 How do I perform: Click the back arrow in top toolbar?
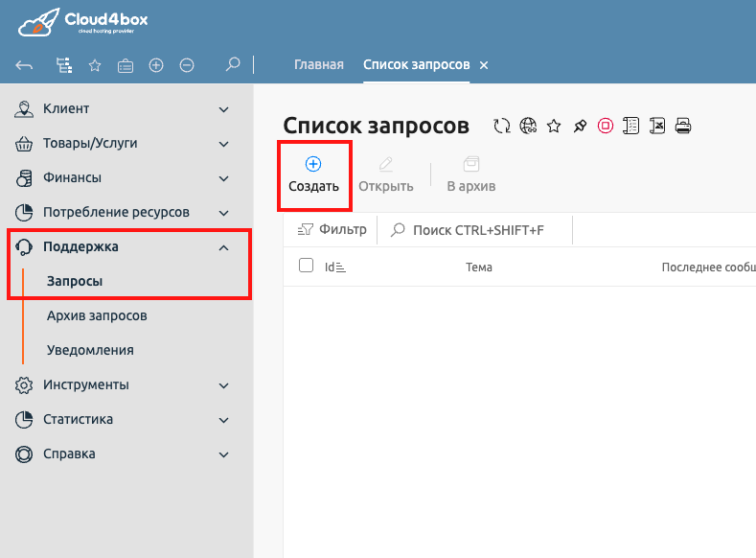pyautogui.click(x=25, y=65)
